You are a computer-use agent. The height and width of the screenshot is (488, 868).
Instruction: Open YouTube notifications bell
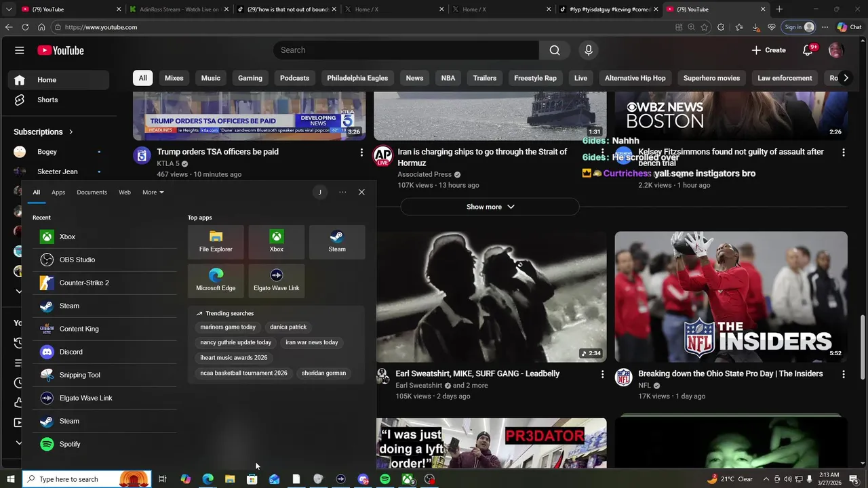tap(808, 50)
